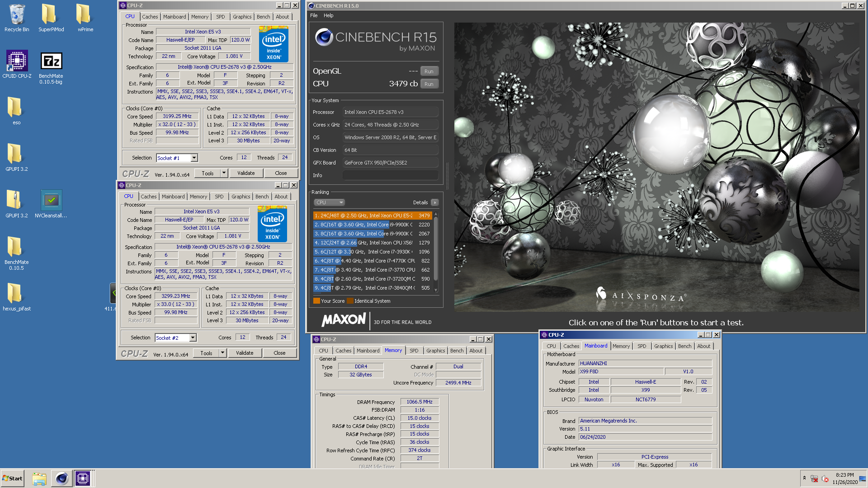Image resolution: width=868 pixels, height=488 pixels.
Task: Click Validate in Socket #2 CPU-Z window
Action: coord(245,353)
